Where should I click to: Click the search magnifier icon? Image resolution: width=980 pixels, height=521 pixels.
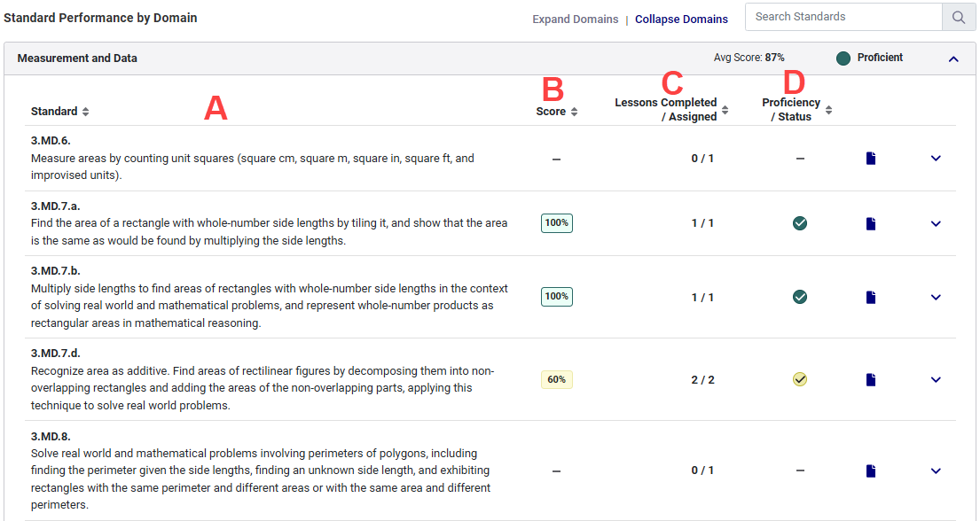[958, 17]
